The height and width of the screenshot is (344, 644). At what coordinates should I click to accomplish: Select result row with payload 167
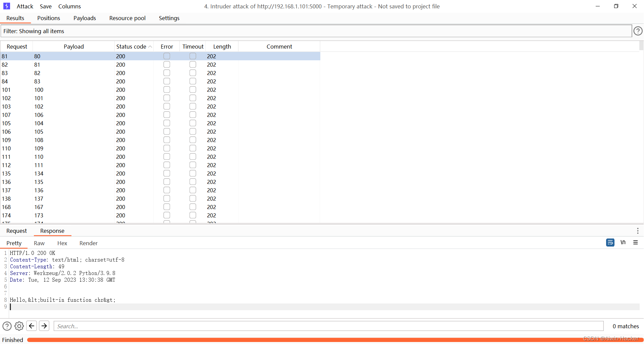point(160,207)
